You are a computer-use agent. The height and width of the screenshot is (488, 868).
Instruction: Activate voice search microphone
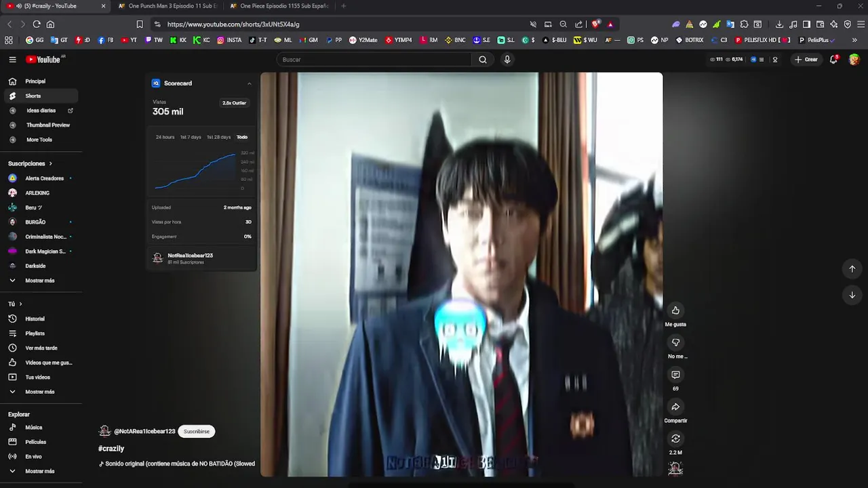pos(507,60)
